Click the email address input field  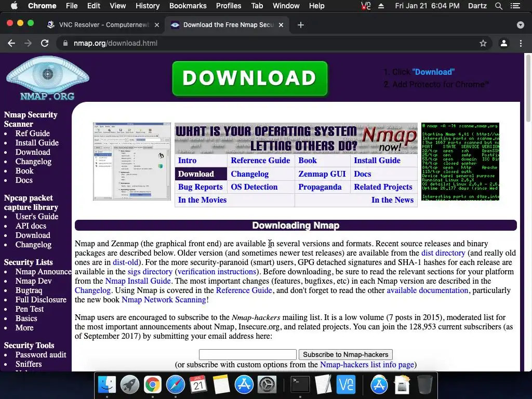[248, 354]
